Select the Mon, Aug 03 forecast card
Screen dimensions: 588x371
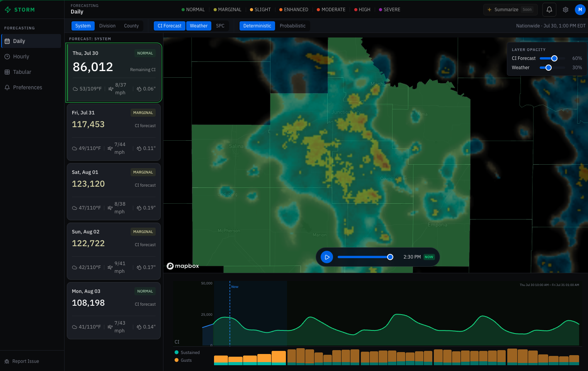114,311
